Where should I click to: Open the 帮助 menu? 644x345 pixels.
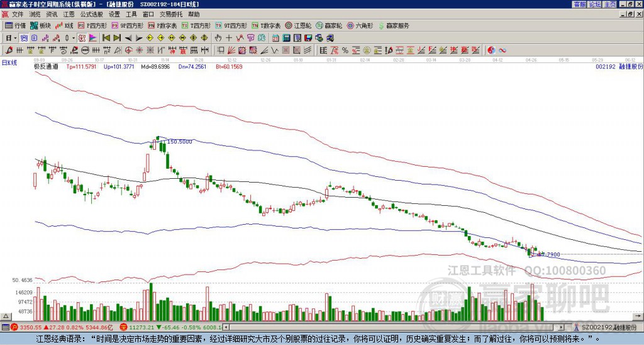click(194, 14)
